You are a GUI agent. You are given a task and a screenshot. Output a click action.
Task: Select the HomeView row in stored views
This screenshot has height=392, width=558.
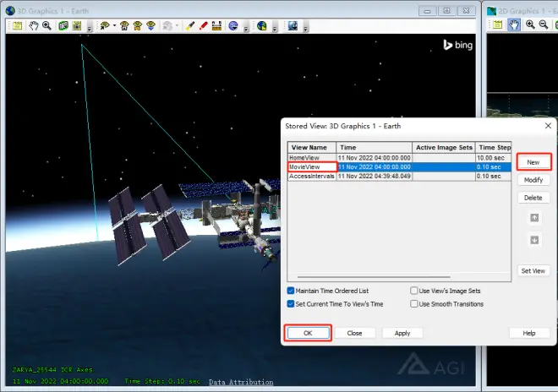399,158
